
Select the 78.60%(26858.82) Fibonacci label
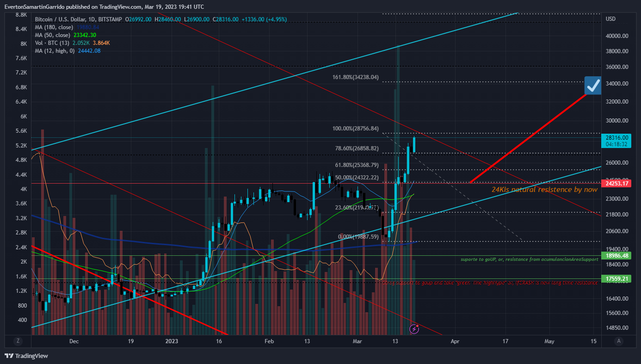[357, 148]
